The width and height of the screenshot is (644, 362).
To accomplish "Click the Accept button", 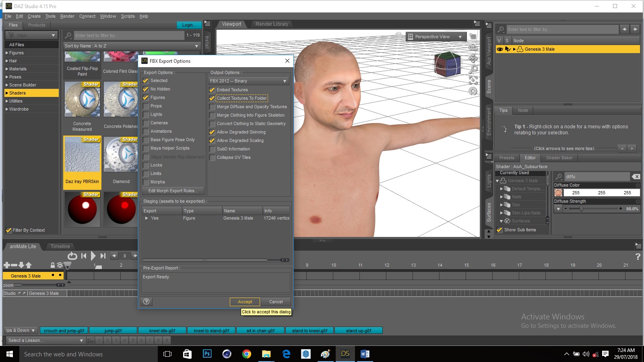I will 245,302.
